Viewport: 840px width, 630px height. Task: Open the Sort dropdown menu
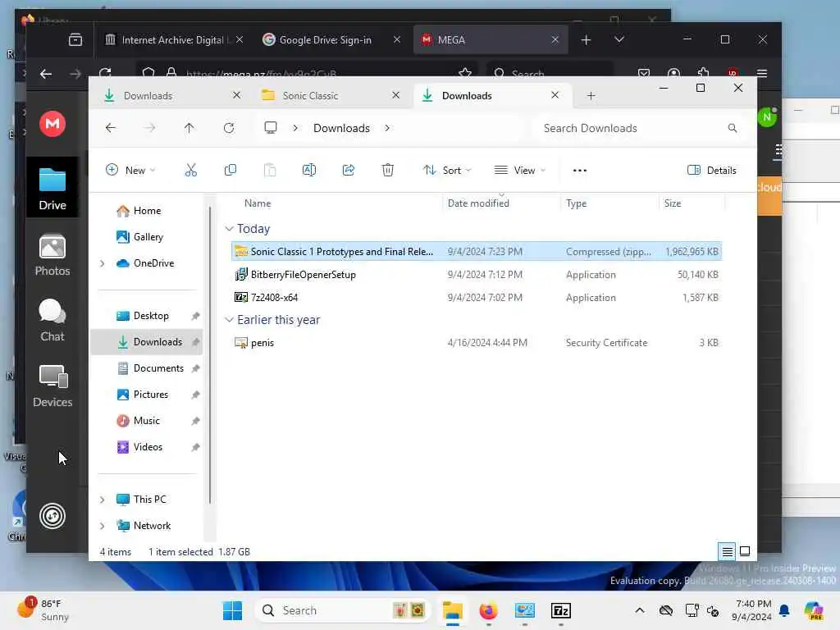click(447, 171)
